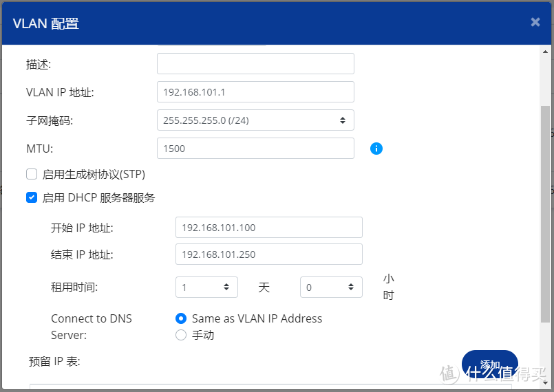Open the 租用时间 hours dropdown

click(331, 287)
